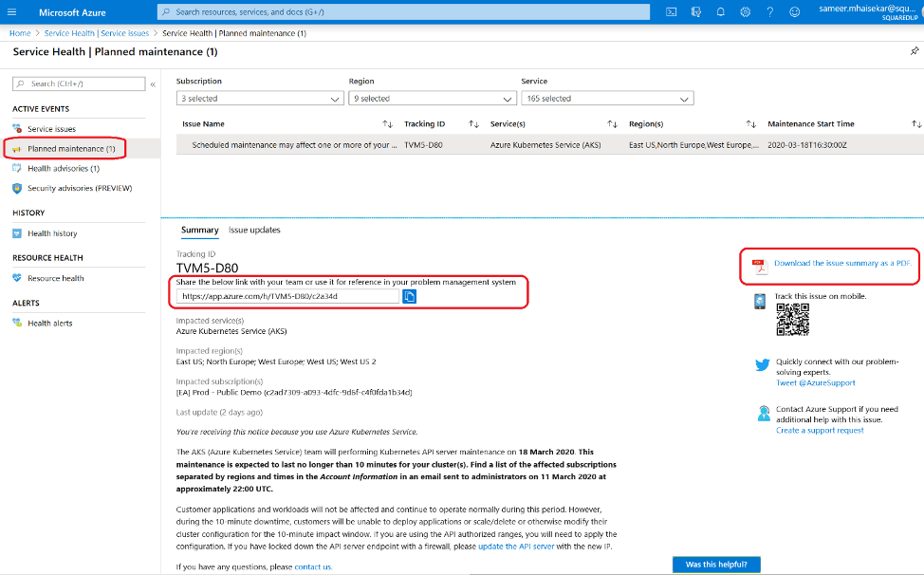This screenshot has height=575, width=924.
Task: Switch to the Issue updates tab
Action: coord(254,230)
